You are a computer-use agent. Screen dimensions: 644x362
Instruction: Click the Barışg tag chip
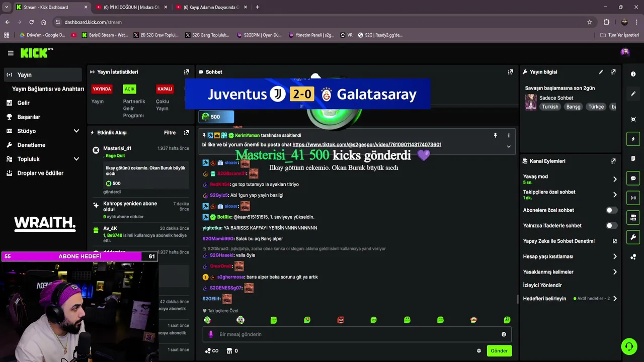click(573, 107)
